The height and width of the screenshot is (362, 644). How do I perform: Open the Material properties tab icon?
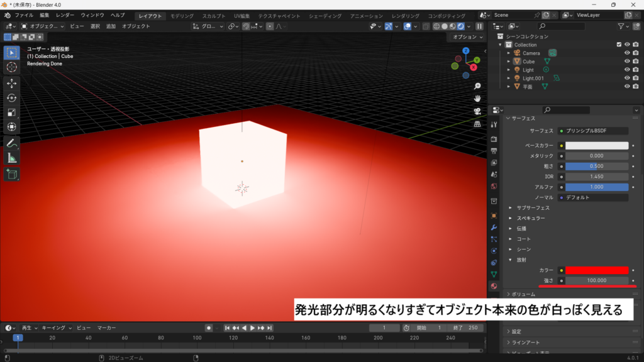pos(494,286)
